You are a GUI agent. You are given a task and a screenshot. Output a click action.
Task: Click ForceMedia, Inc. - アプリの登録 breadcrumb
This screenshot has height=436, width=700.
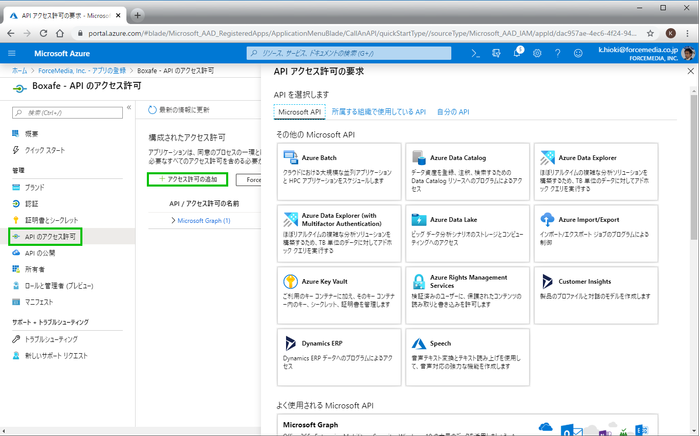[82, 71]
